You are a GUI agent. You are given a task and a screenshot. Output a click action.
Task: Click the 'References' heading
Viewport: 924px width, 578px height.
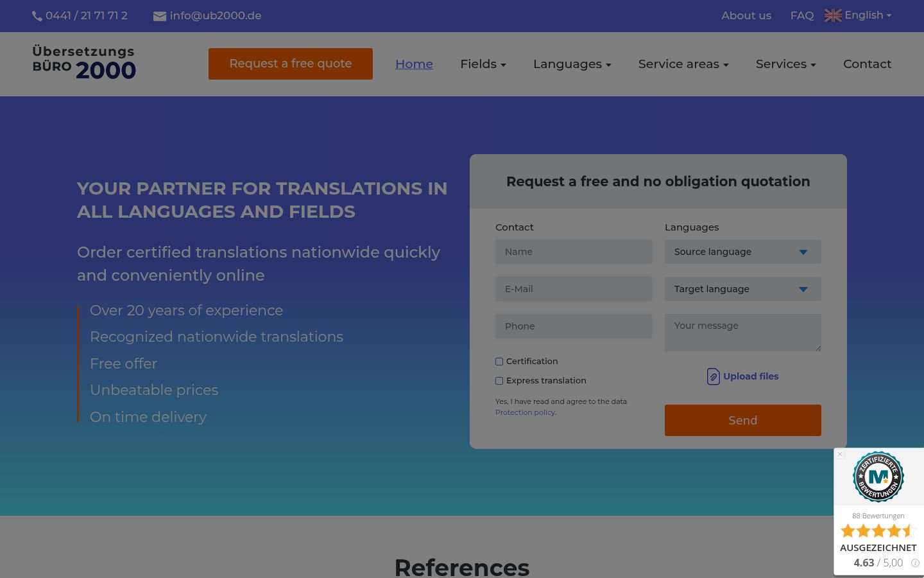(x=462, y=568)
